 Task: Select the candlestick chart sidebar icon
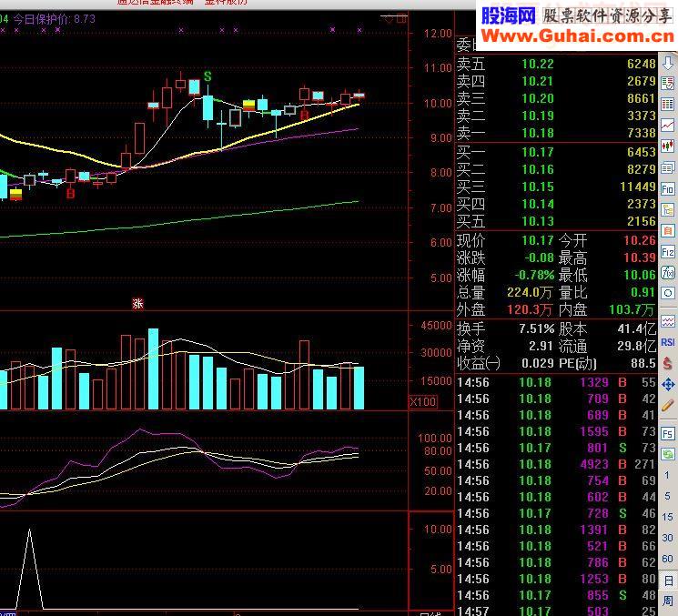[x=668, y=146]
